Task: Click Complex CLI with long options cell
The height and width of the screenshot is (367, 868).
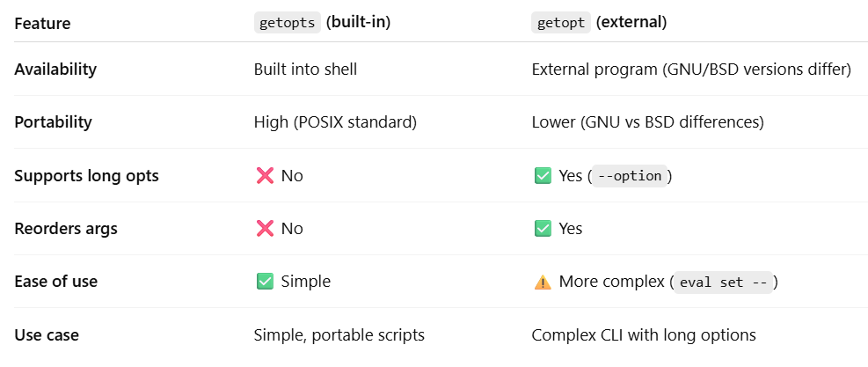Action: pos(644,334)
